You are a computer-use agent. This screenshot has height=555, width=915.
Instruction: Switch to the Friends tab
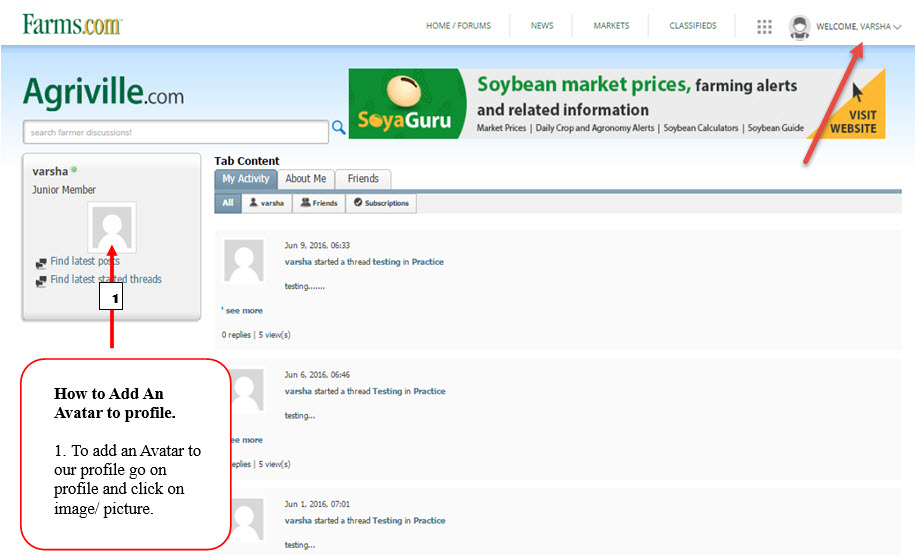[363, 179]
